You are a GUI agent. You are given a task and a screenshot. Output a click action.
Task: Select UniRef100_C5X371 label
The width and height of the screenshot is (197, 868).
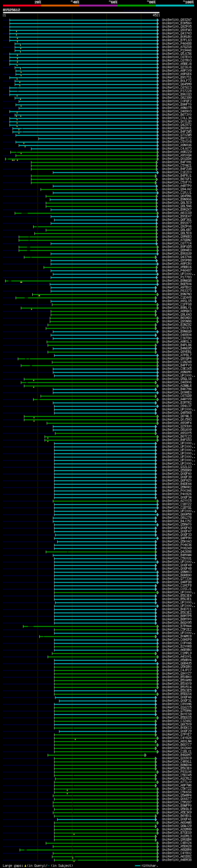[177, 328]
